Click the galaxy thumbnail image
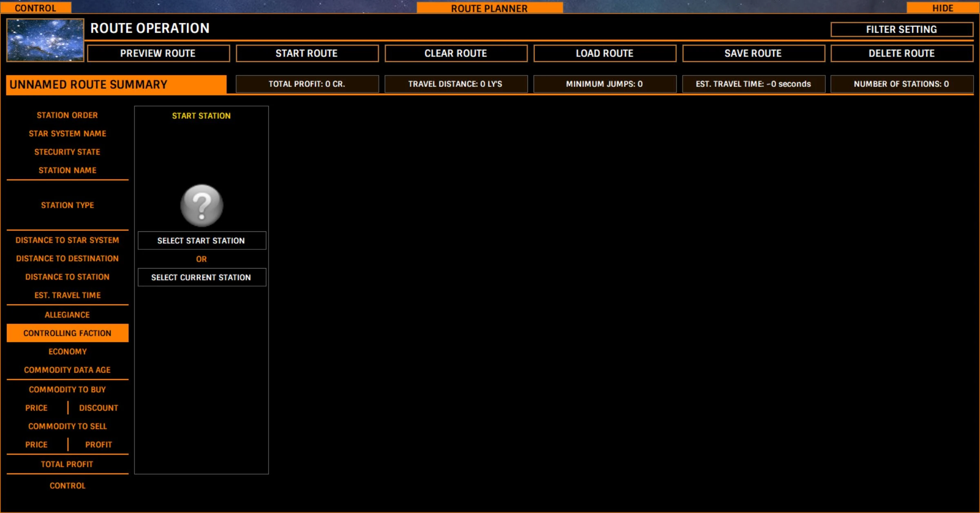Viewport: 980px width, 513px height. click(45, 40)
